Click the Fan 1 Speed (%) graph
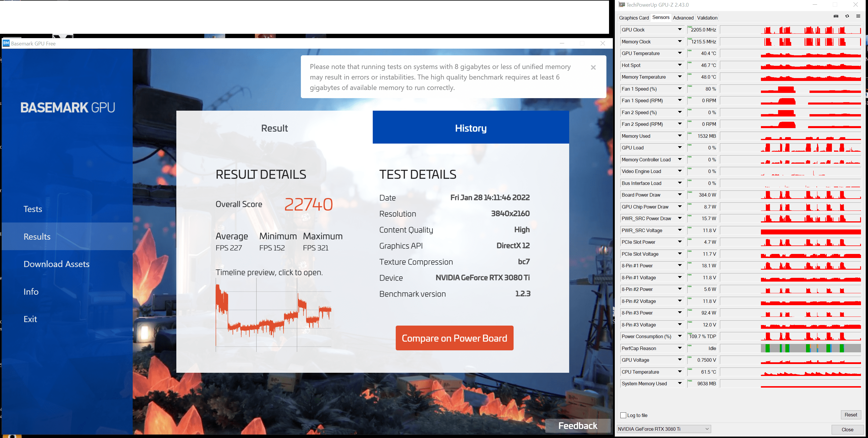 click(791, 89)
